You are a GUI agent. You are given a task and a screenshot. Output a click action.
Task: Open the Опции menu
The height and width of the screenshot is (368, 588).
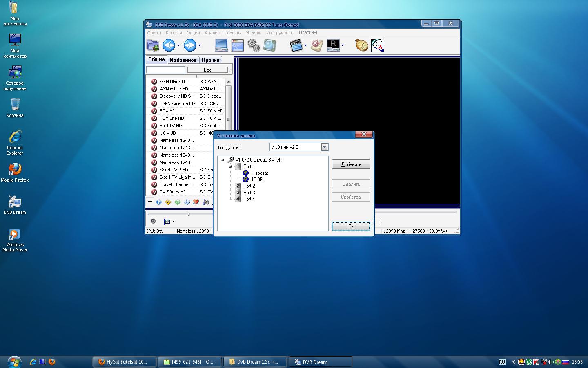pyautogui.click(x=193, y=33)
